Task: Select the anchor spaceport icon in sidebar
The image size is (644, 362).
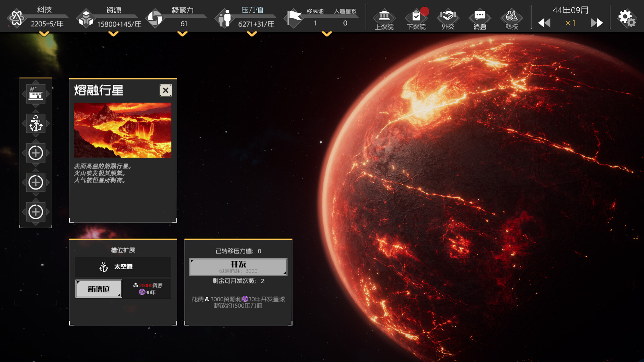Action: click(x=36, y=123)
